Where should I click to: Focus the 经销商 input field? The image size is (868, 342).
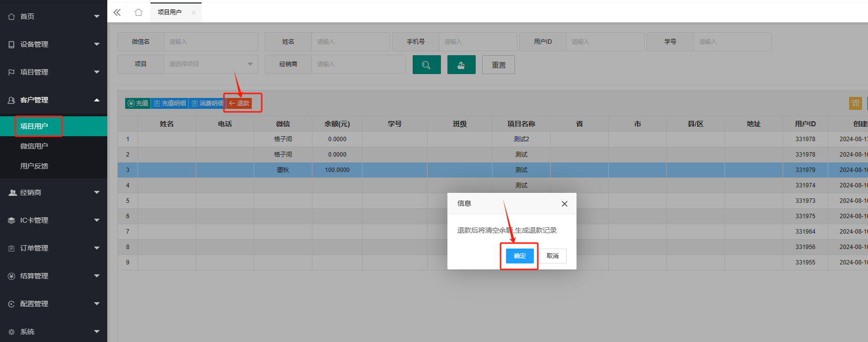(x=359, y=64)
